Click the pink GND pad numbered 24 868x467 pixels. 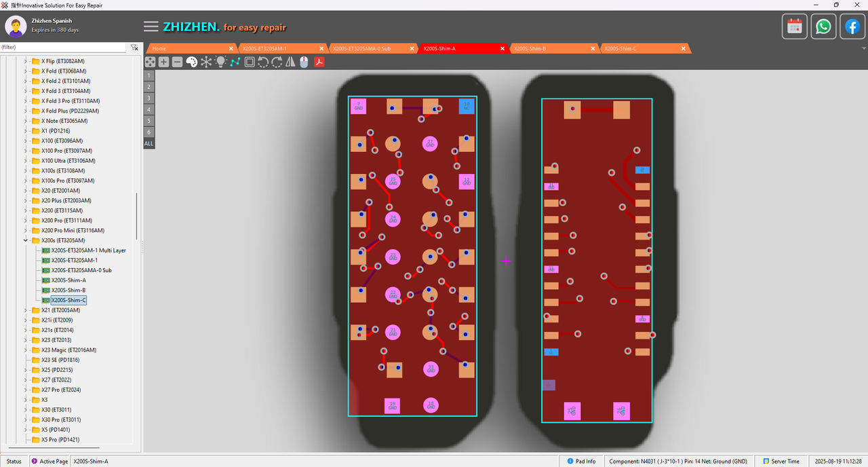tap(393, 219)
